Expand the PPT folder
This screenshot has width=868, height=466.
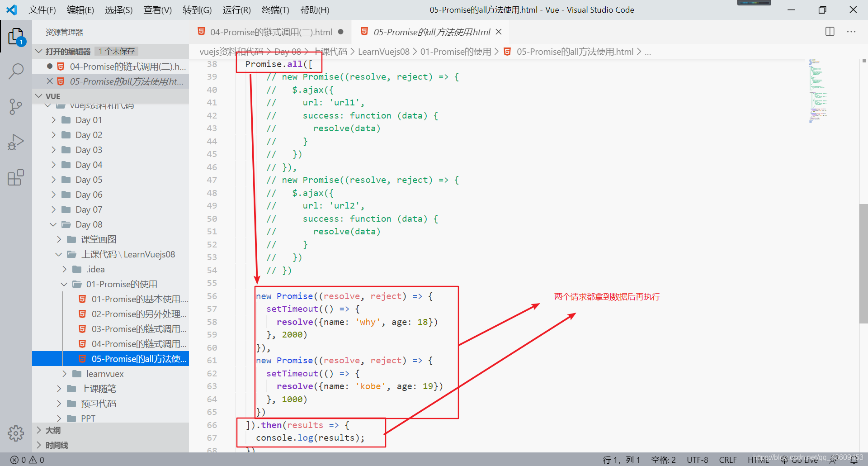pyautogui.click(x=59, y=418)
